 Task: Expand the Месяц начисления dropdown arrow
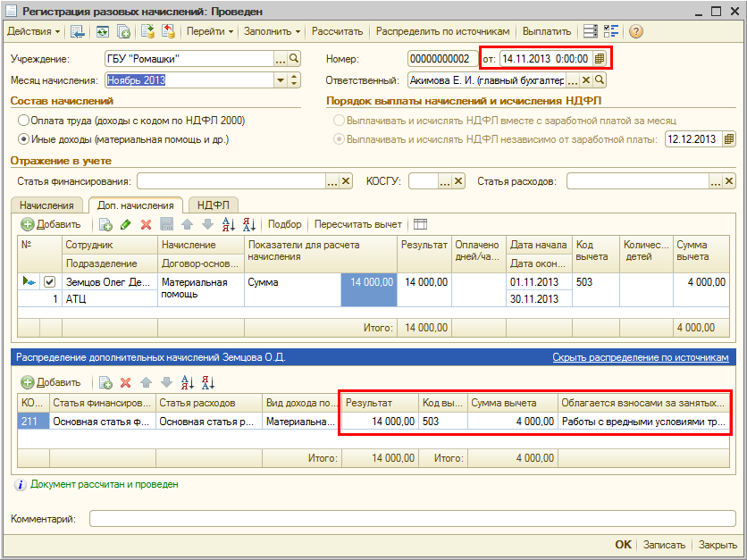281,80
